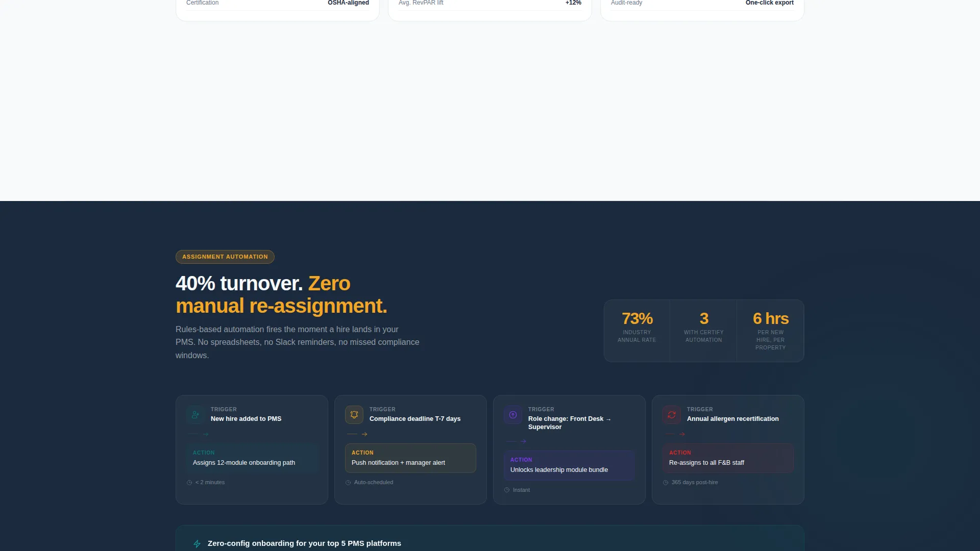
Task: Click the allergen recertification refresh icon
Action: 672,415
